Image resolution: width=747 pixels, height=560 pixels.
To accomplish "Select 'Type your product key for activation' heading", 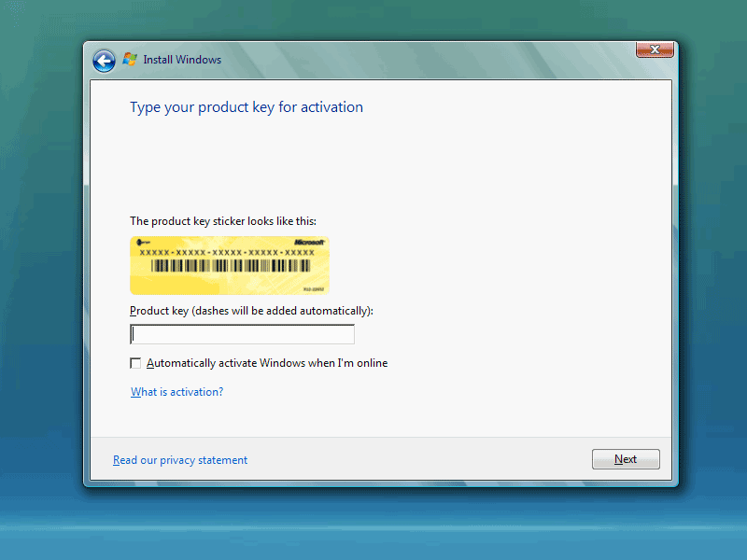I will click(247, 107).
